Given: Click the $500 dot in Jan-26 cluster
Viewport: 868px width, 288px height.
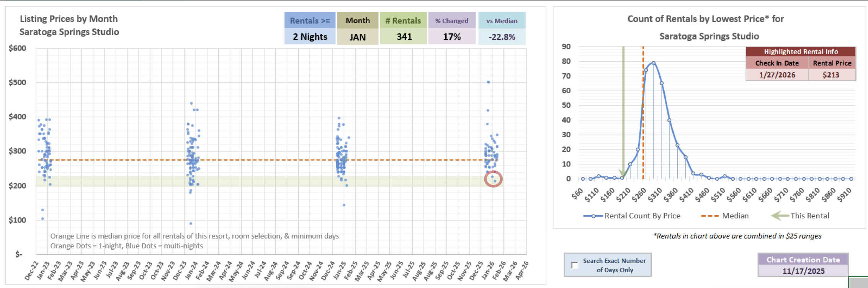Looking at the screenshot, I should click(488, 82).
